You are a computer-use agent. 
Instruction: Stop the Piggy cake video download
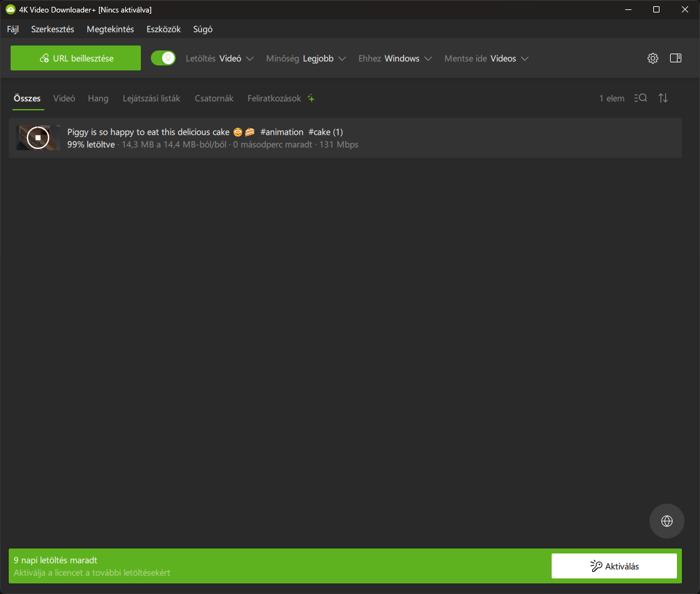(38, 138)
